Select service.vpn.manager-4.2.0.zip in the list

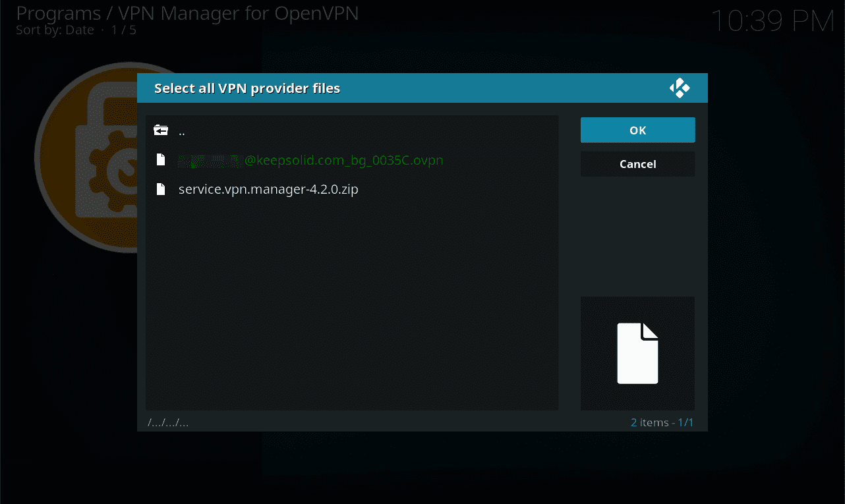click(x=268, y=190)
